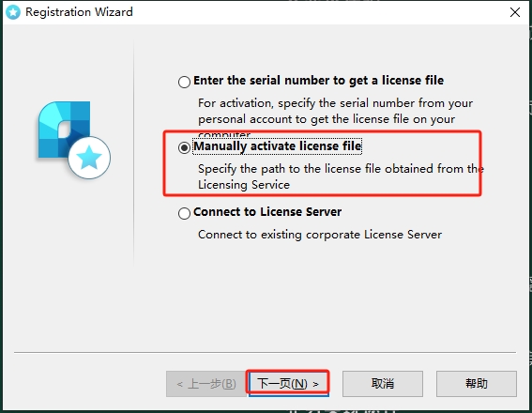Open help with the 帮助 button

[477, 384]
